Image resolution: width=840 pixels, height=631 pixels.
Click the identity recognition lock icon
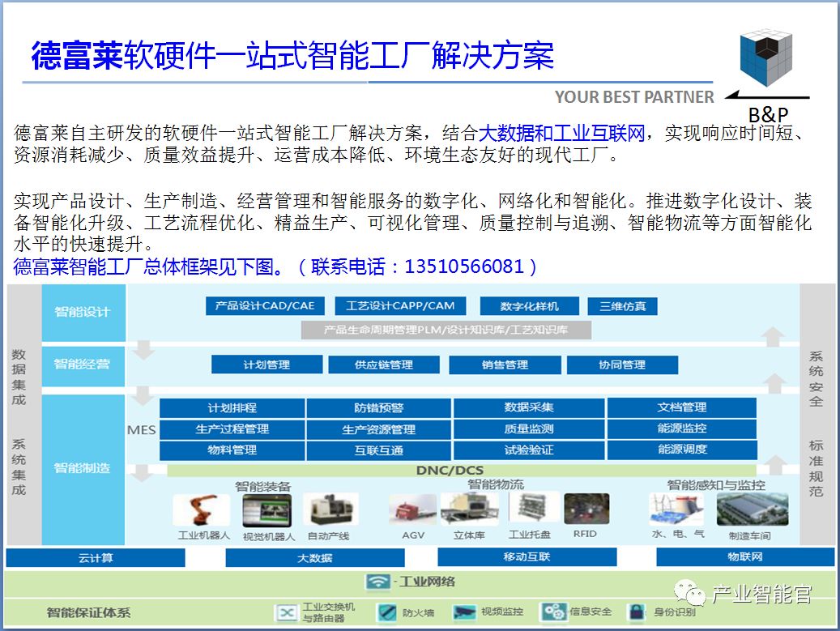[637, 612]
